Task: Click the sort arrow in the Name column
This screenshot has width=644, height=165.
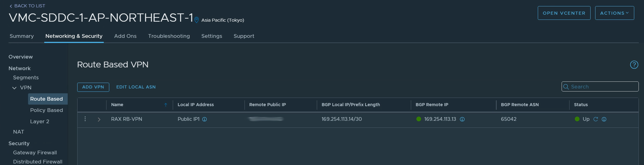Action: [x=166, y=105]
